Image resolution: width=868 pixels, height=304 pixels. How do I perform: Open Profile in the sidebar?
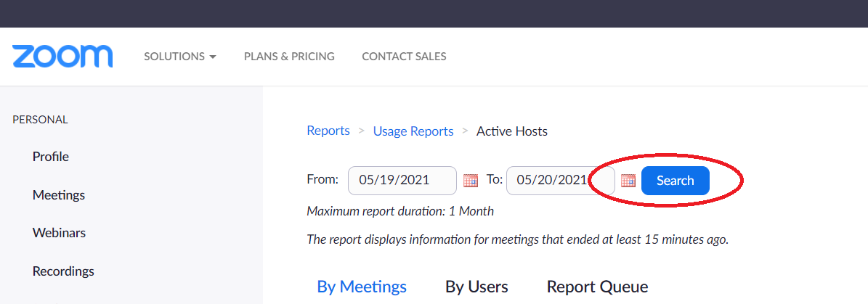click(x=51, y=157)
